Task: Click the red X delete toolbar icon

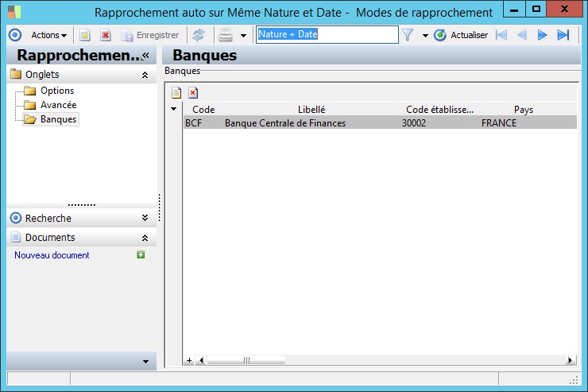Action: click(x=106, y=35)
